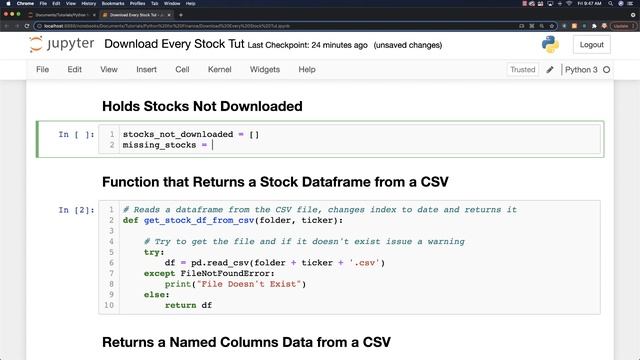
Task: Click the kernel idle circle indicator
Action: [x=607, y=70]
